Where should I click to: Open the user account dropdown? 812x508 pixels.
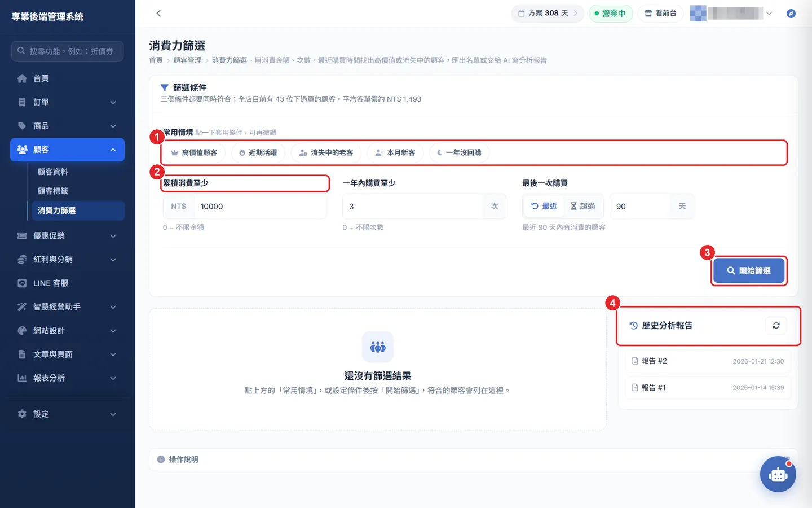731,13
